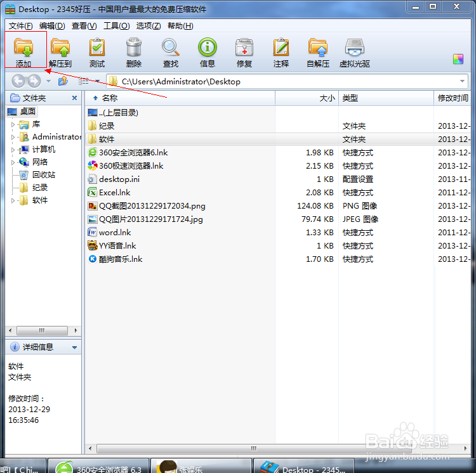The image size is (476, 473).
Task: Select QQ图片20131229171724.jpg file
Action: tap(278, 219)
